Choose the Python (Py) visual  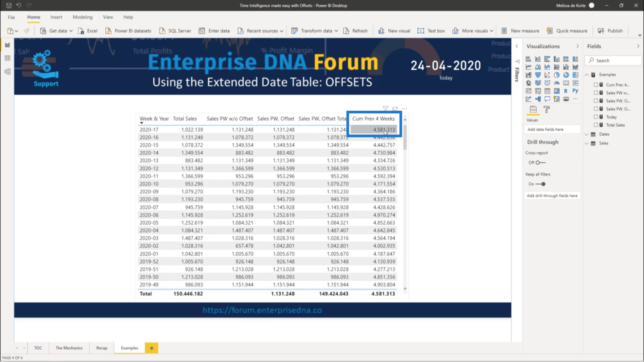(x=575, y=91)
